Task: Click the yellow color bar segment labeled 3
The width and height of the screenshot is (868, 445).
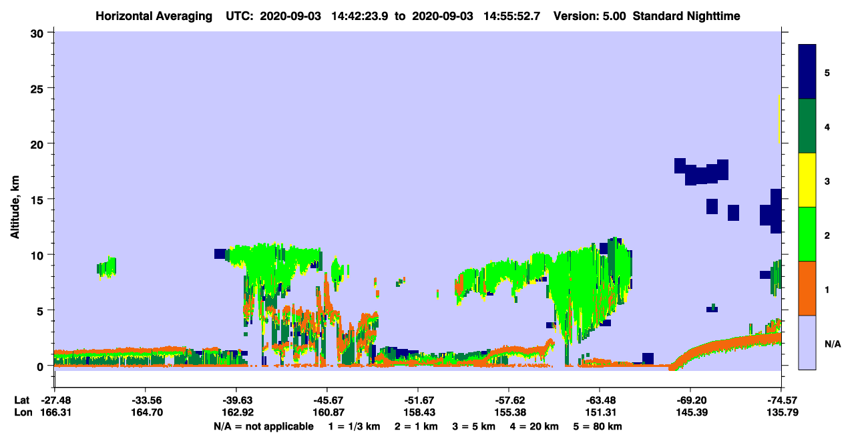Action: pos(807,180)
